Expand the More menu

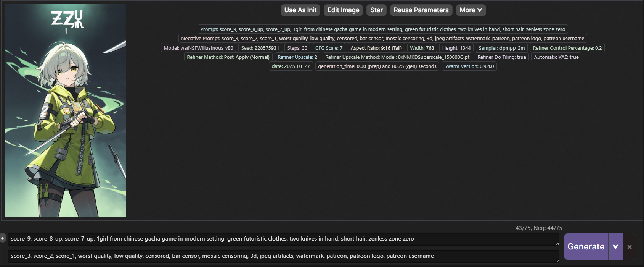(x=471, y=10)
